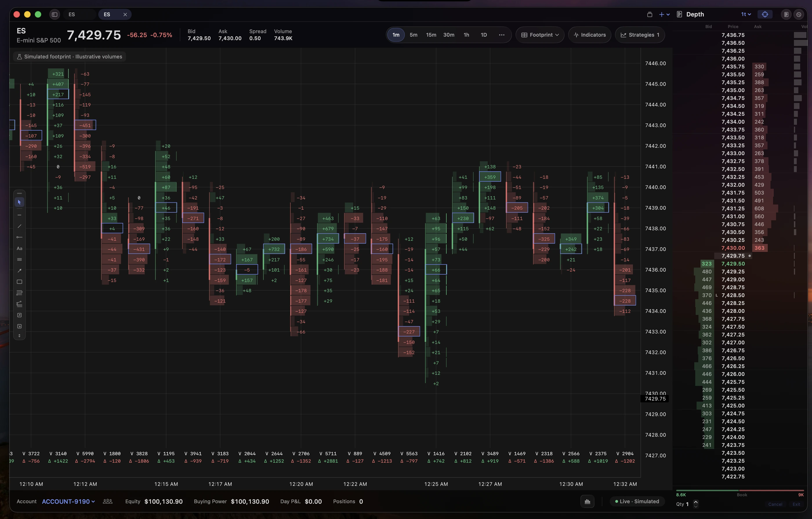
Task: Click the Qty value field
Action: click(687, 504)
